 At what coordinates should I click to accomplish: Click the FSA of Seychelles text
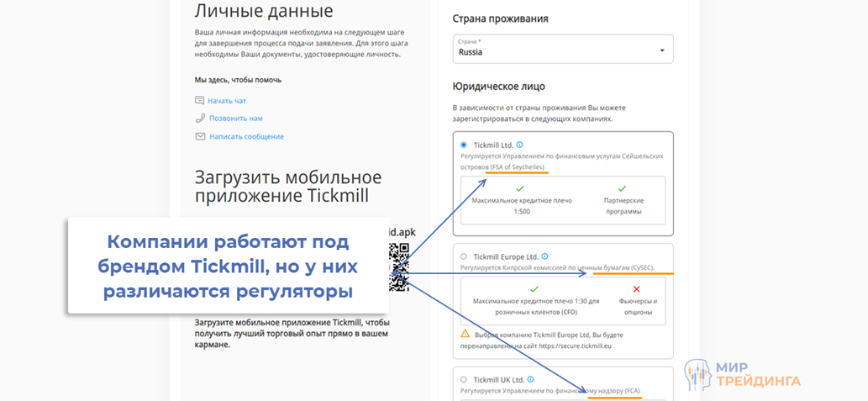[x=517, y=166]
